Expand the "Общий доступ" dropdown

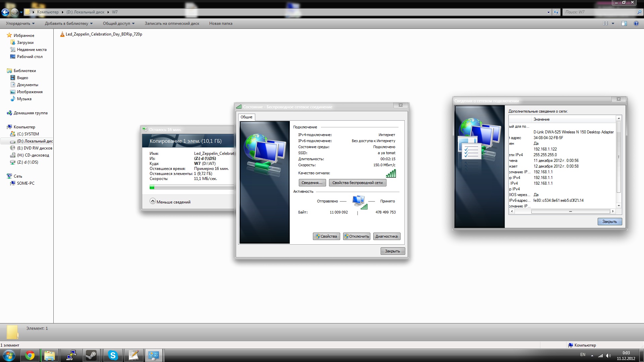coord(118,23)
